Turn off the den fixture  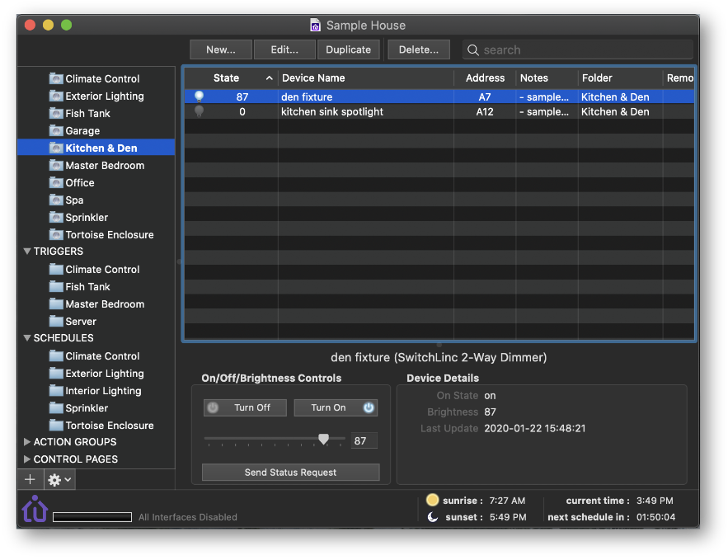(x=245, y=407)
